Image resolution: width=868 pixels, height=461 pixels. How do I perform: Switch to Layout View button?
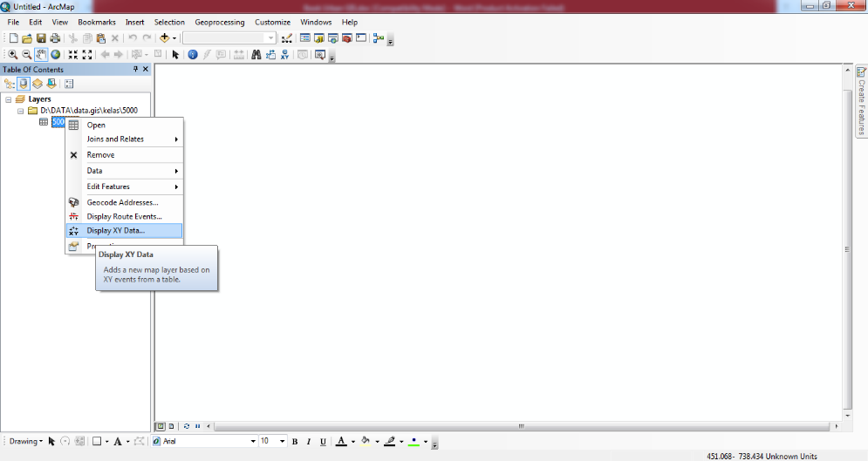tap(172, 426)
